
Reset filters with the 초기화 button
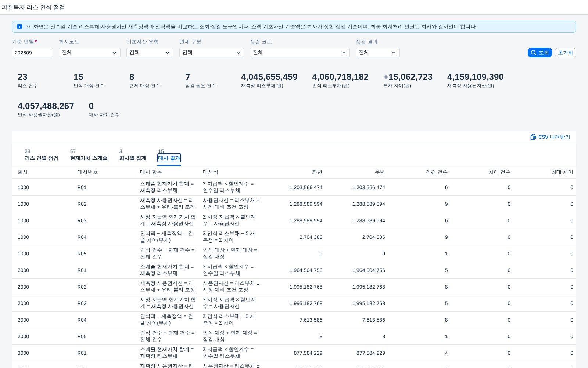[x=566, y=53]
